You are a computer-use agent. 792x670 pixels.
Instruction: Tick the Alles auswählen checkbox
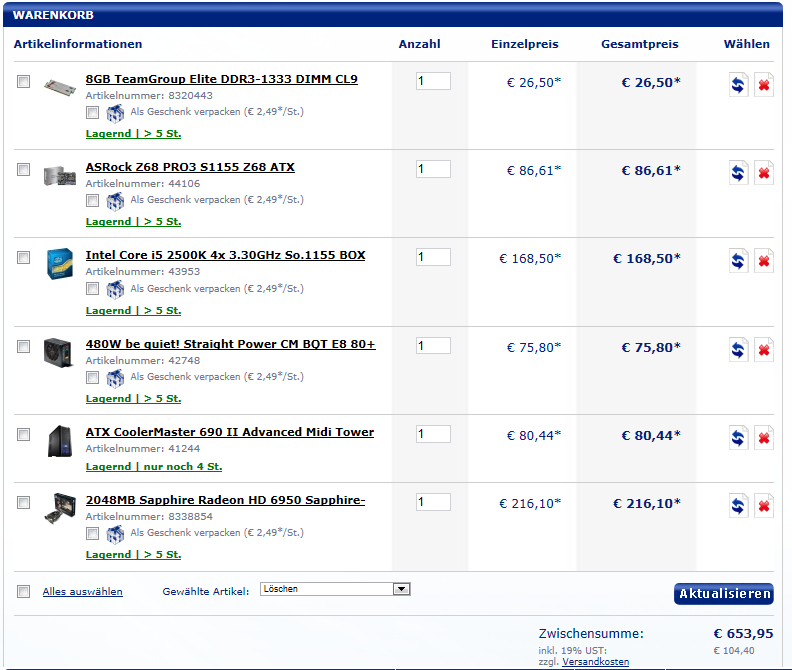pos(23,591)
